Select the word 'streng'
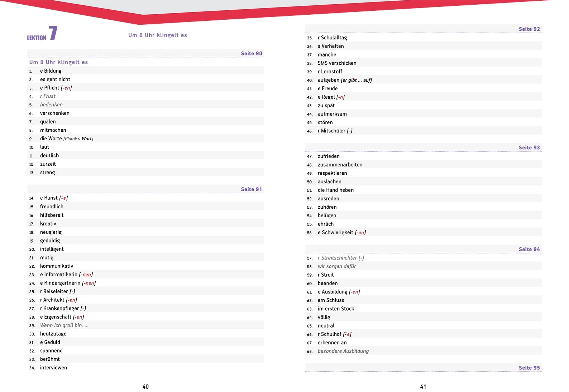The image size is (569, 392). coord(47,173)
